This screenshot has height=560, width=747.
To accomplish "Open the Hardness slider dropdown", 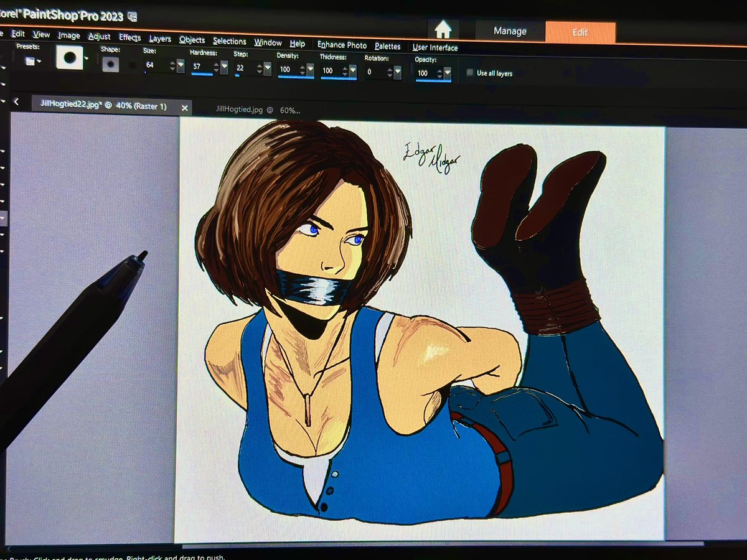I will (224, 67).
